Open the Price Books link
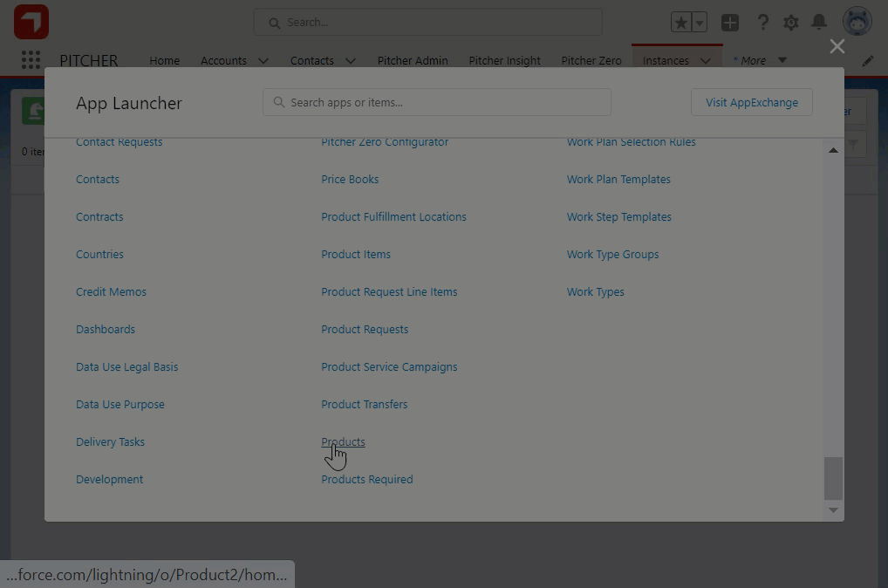This screenshot has width=888, height=588. tap(350, 179)
